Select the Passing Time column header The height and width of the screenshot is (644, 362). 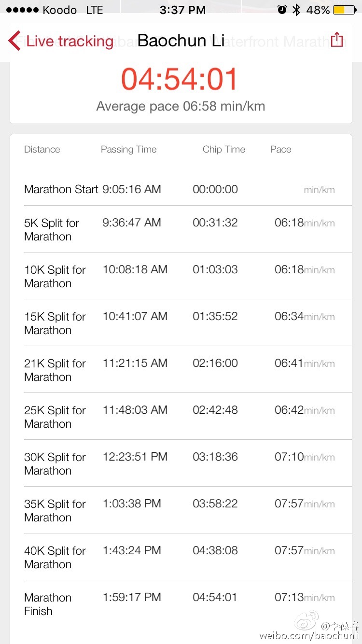128,150
